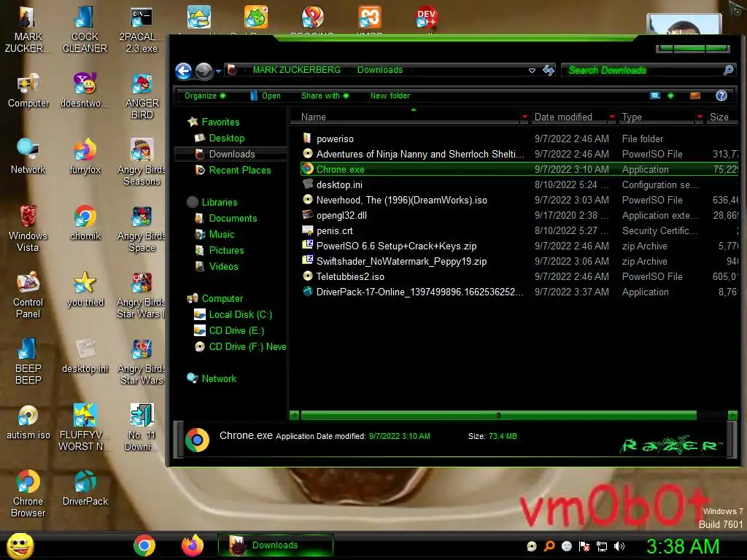747x560 pixels.
Task: Click the disc tray icon
Action: pyautogui.click(x=532, y=546)
